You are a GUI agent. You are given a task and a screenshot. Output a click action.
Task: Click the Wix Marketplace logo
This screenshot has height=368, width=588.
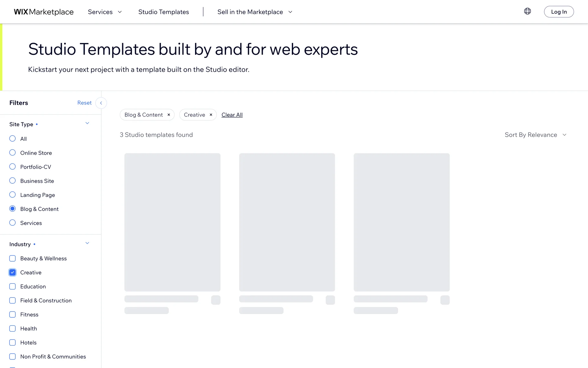pos(44,12)
